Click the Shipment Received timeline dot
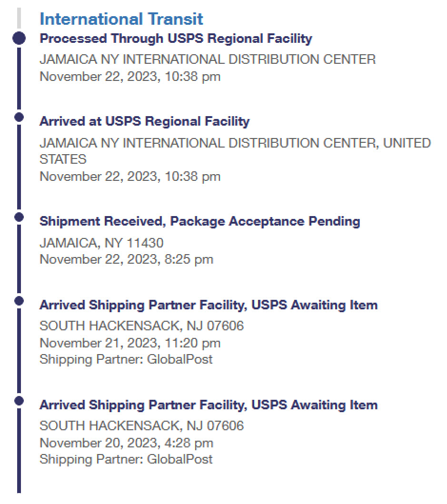Screen dimensions: 447x504 tap(19, 217)
